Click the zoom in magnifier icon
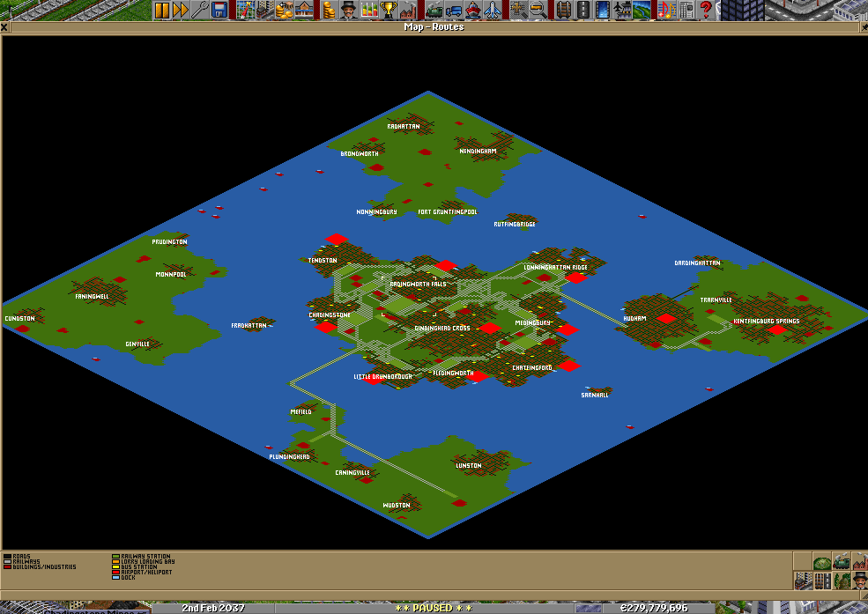 pyautogui.click(x=518, y=10)
